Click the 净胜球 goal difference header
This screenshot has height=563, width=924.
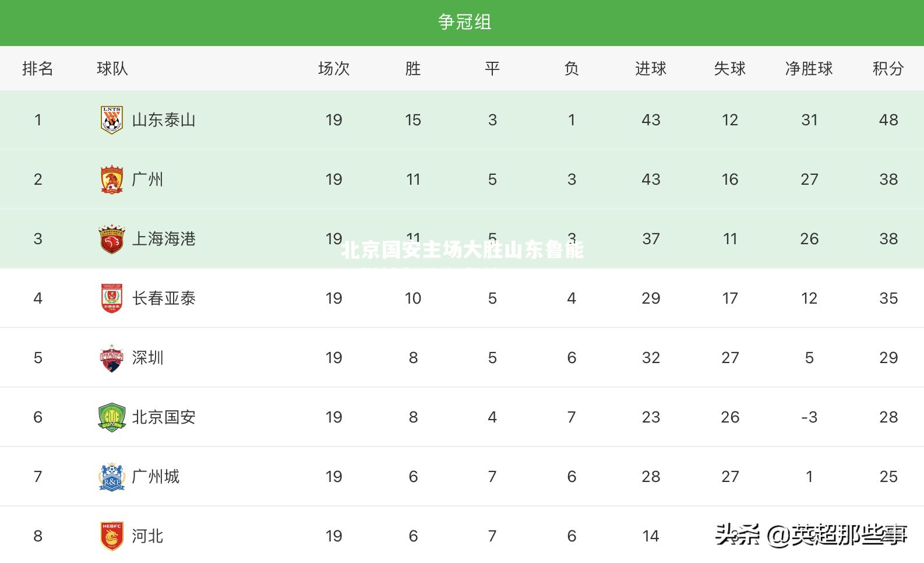point(809,69)
